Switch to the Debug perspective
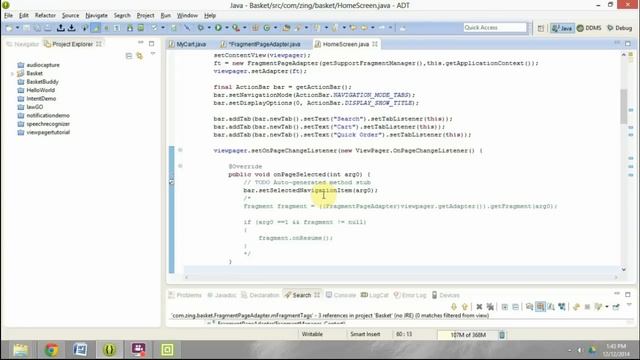Viewport: 640px width, 360px height. click(620, 28)
